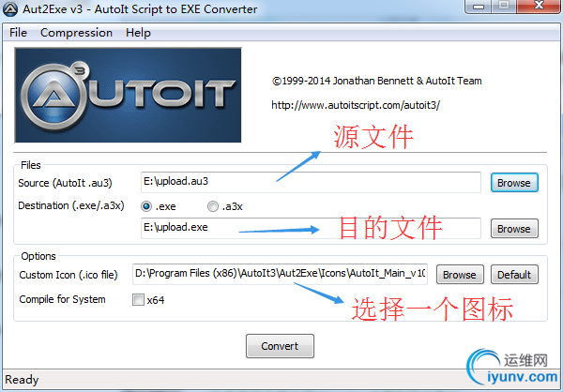Click the ©1999-2014 copyright text

click(376, 81)
